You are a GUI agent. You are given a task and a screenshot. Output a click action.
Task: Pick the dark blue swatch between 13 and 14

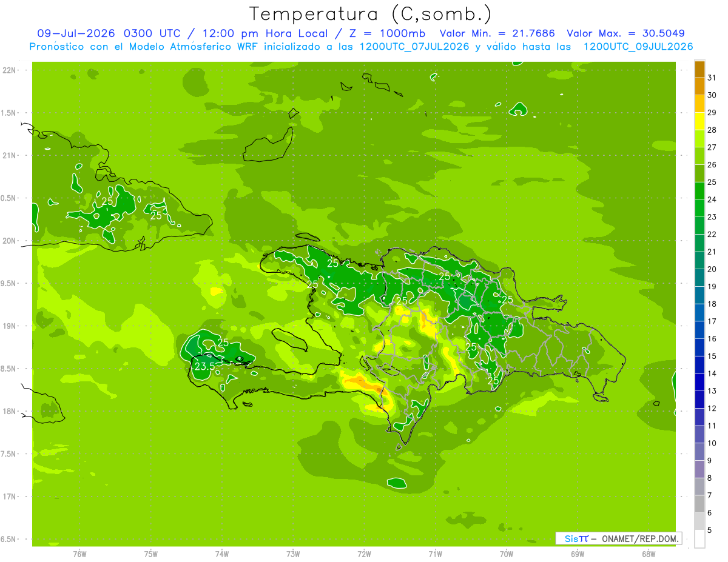tap(699, 382)
